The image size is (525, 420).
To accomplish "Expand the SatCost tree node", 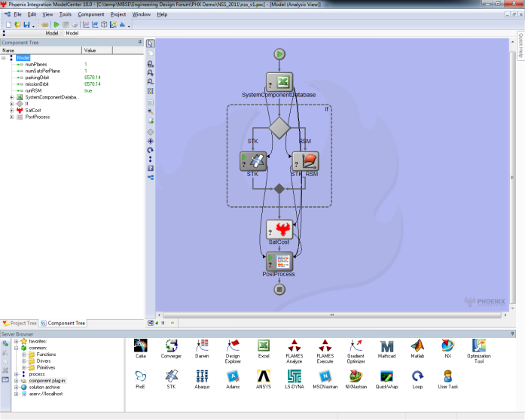I will [x=12, y=111].
